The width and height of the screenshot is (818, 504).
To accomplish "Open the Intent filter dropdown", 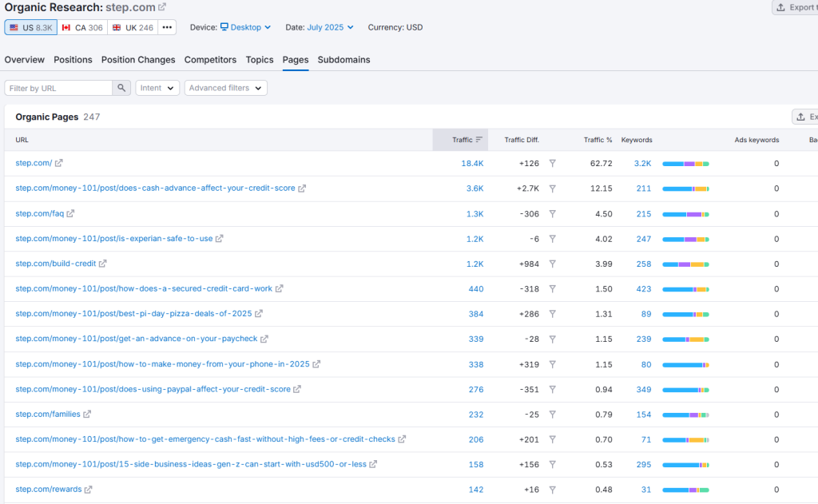I will pyautogui.click(x=157, y=88).
